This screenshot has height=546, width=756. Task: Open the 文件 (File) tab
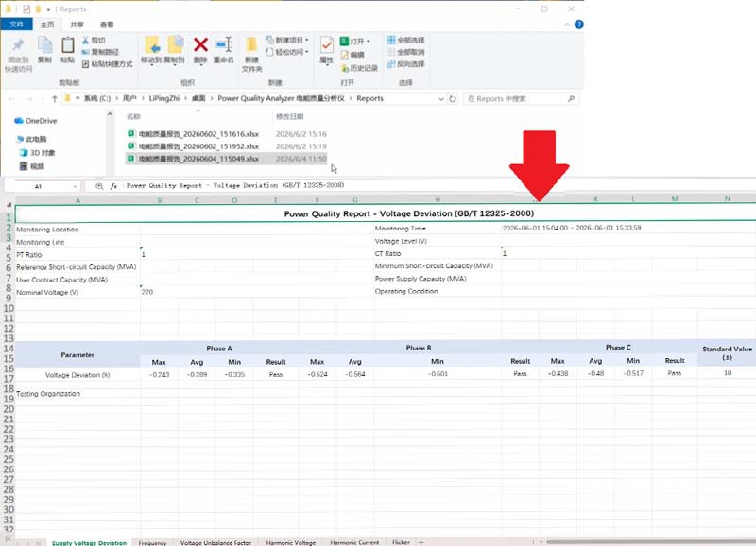point(16,25)
